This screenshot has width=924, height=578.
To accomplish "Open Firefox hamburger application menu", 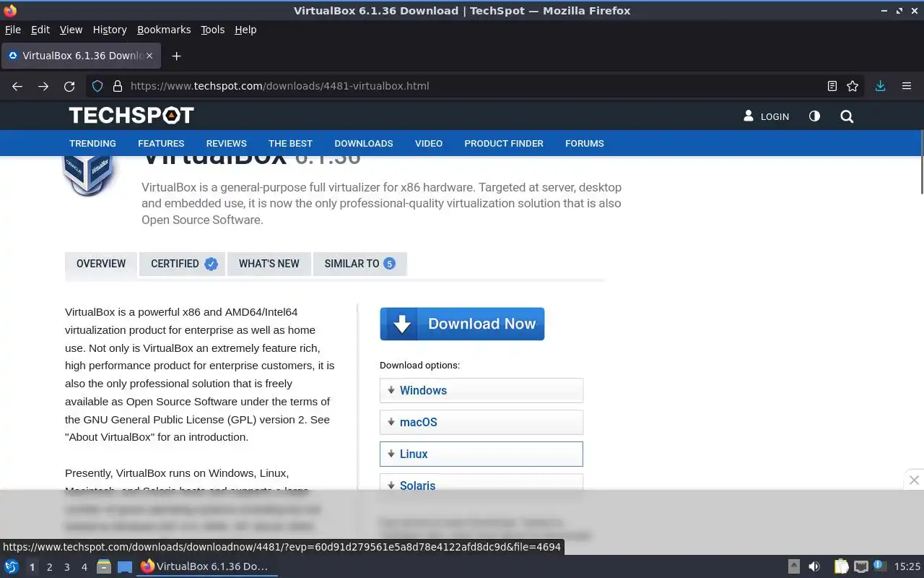I will [907, 86].
